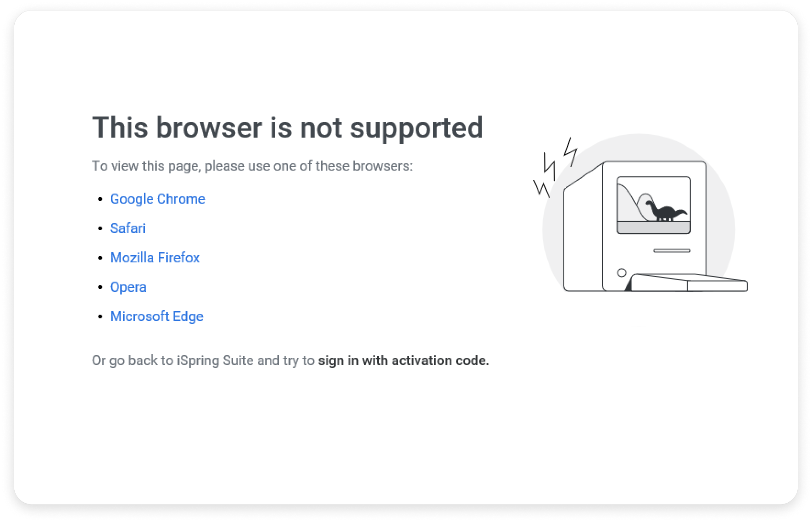This screenshot has width=812, height=522.
Task: Open the Google Chrome download link
Action: coord(157,199)
